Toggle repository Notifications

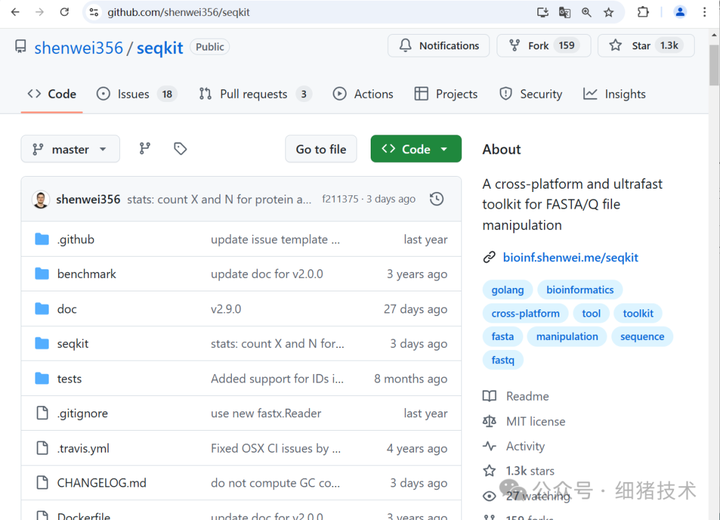click(439, 46)
